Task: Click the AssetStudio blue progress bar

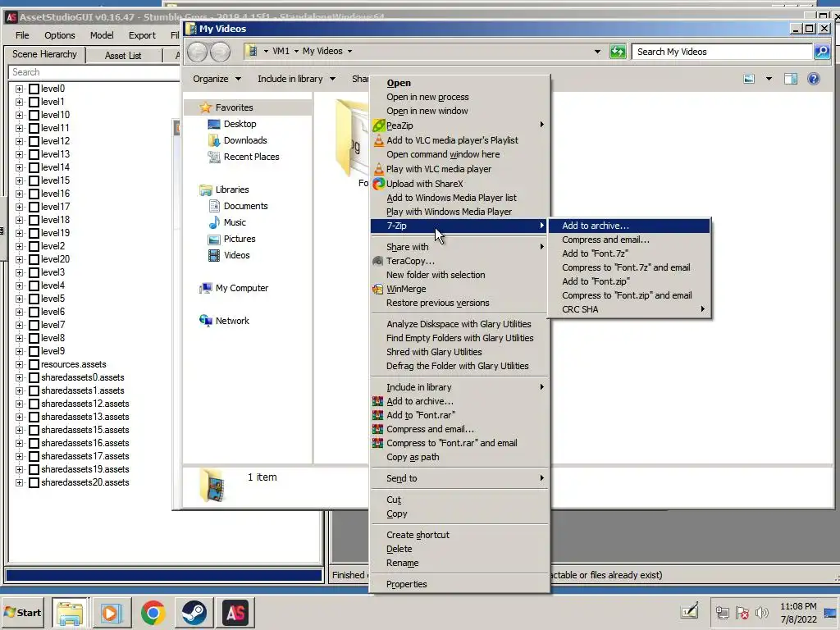Action: pos(164,575)
